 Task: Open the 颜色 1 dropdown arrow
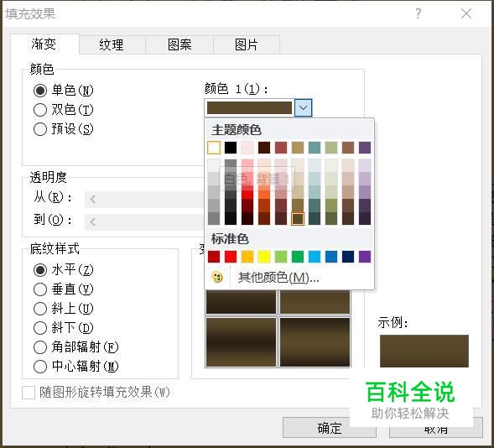303,107
